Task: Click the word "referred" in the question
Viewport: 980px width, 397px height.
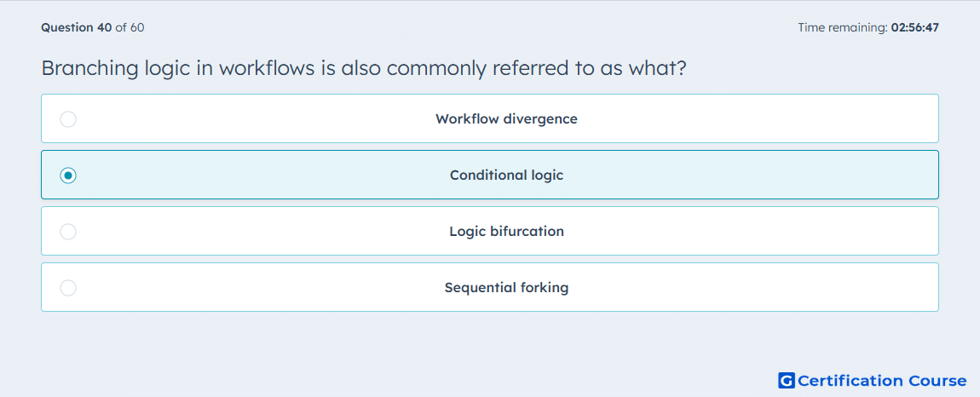Action: [530, 67]
